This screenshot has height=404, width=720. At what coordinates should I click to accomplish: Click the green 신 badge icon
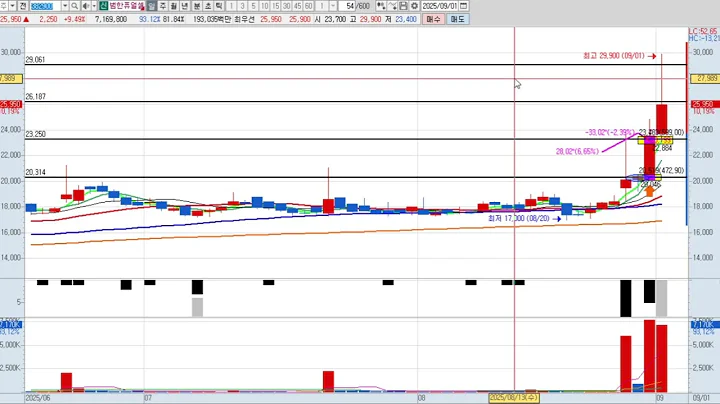(103, 6)
